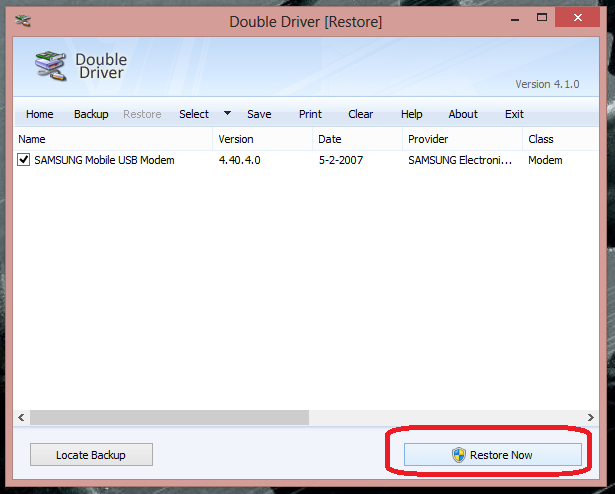The image size is (615, 494).
Task: Click the scroll left arrow
Action: tap(22, 417)
